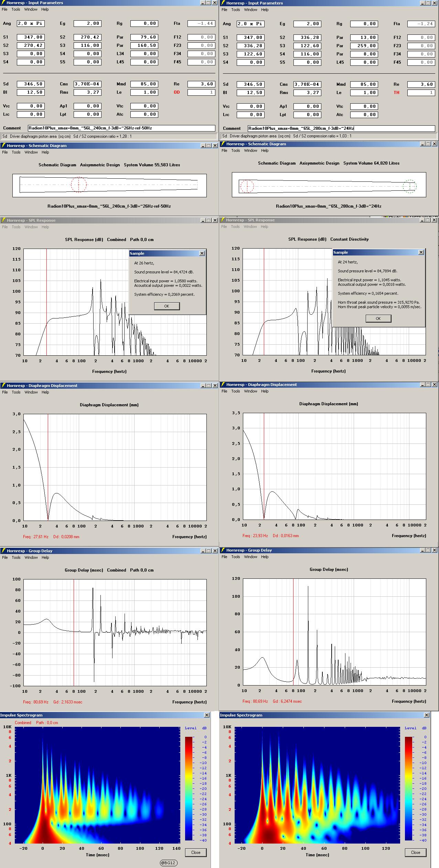The height and width of the screenshot is (868, 439).
Task: Click Hornresp lightning icon in left Input Parameters title
Action: click(x=3, y=3)
